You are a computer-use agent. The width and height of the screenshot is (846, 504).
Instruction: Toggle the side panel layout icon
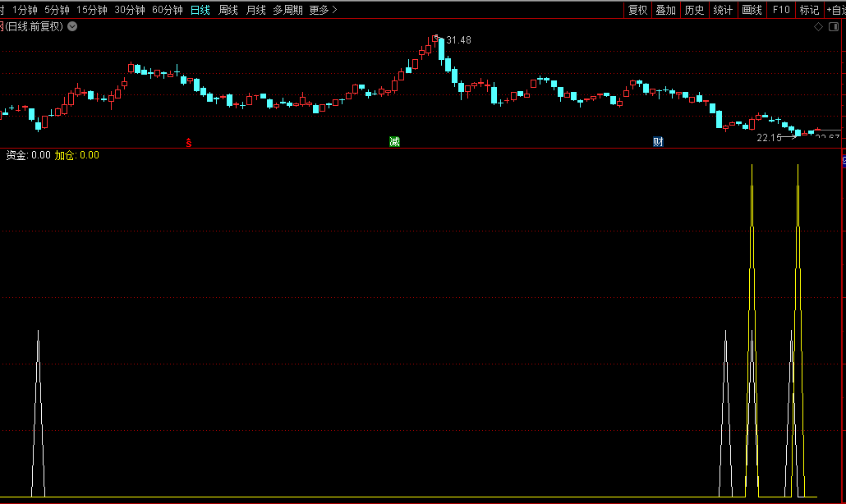tap(832, 26)
